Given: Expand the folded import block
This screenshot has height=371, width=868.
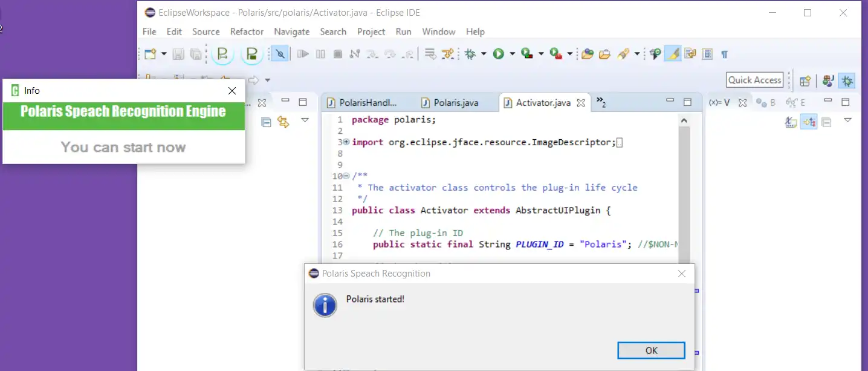Looking at the screenshot, I should coord(346,142).
